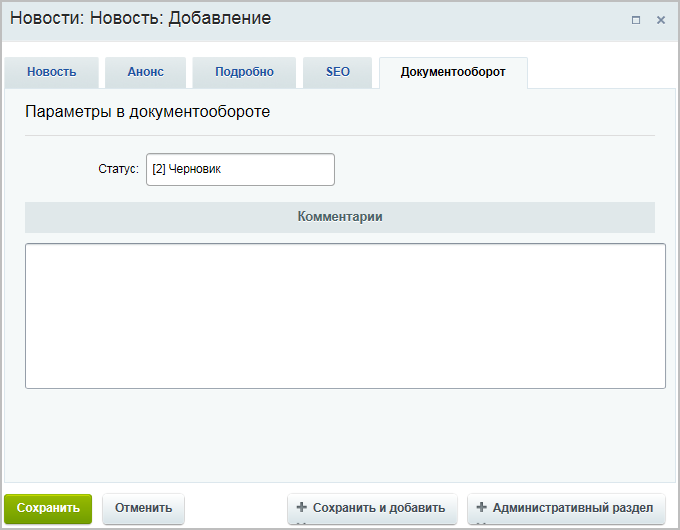
Task: Open the Анонс tab
Action: coord(145,72)
